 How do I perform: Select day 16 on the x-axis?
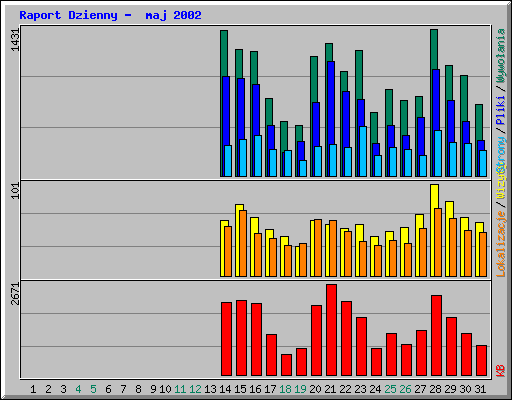255,389
